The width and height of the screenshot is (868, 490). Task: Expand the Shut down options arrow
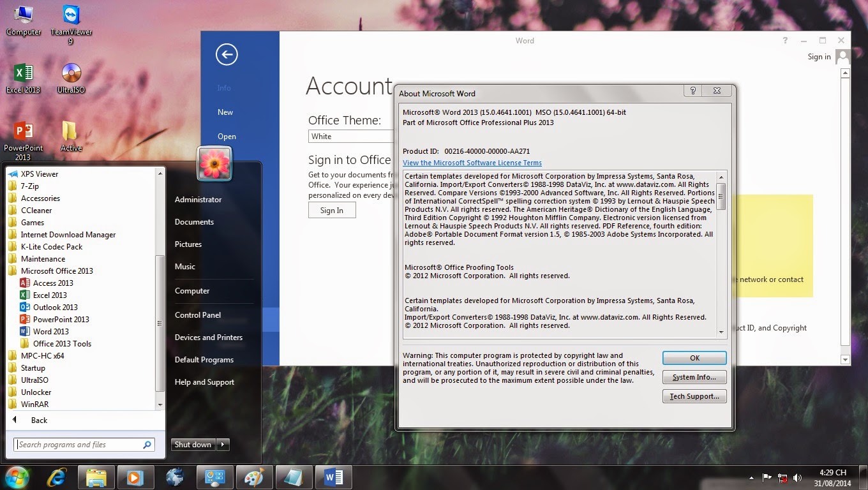click(x=223, y=445)
